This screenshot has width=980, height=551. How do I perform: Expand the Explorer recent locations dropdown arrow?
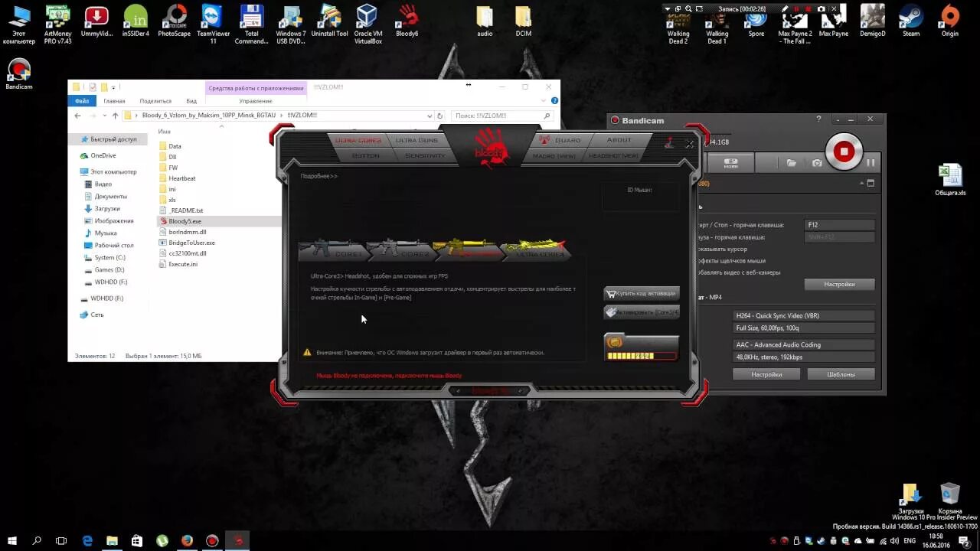click(104, 116)
